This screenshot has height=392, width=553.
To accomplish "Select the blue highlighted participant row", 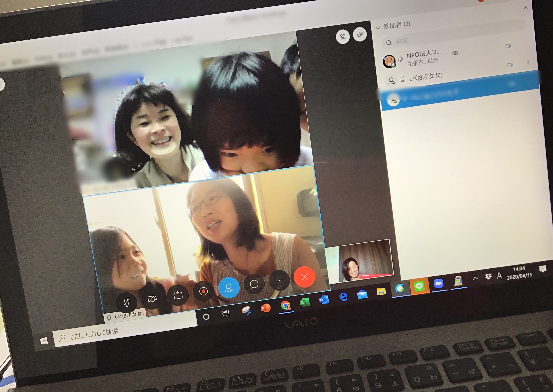I will click(x=460, y=91).
